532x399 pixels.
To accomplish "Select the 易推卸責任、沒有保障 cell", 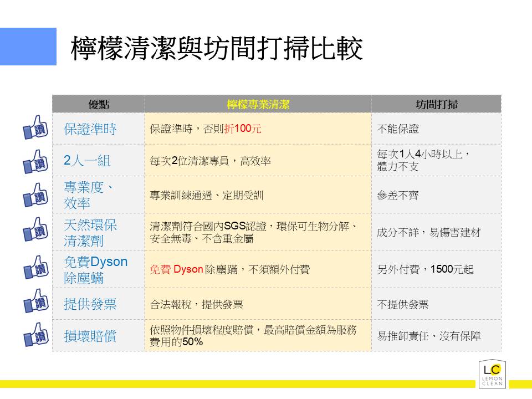I will point(428,335).
